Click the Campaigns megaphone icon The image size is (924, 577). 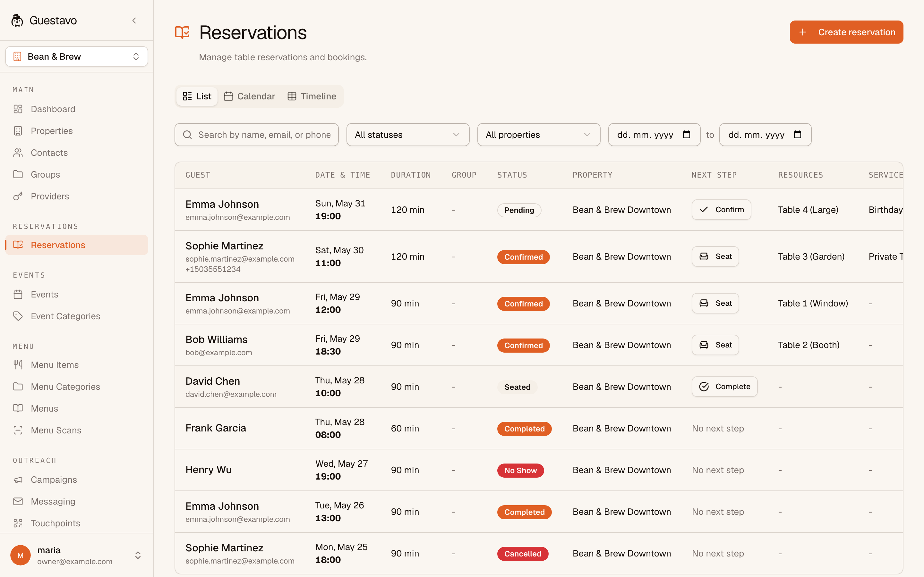pos(18,480)
